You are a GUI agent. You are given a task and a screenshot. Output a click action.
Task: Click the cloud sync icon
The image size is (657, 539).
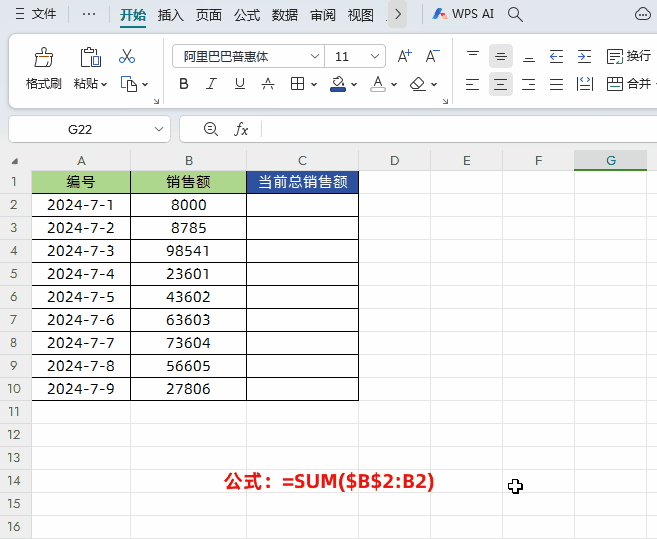coord(643,14)
